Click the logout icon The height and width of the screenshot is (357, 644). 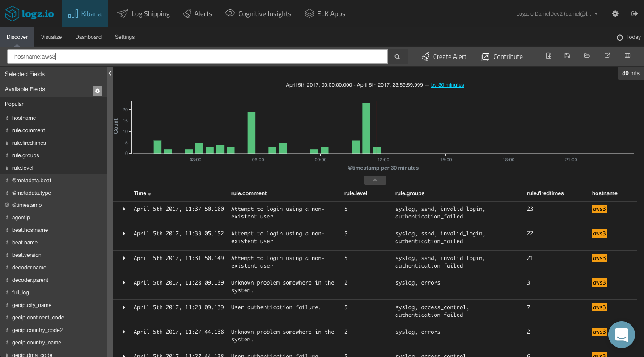(x=634, y=14)
